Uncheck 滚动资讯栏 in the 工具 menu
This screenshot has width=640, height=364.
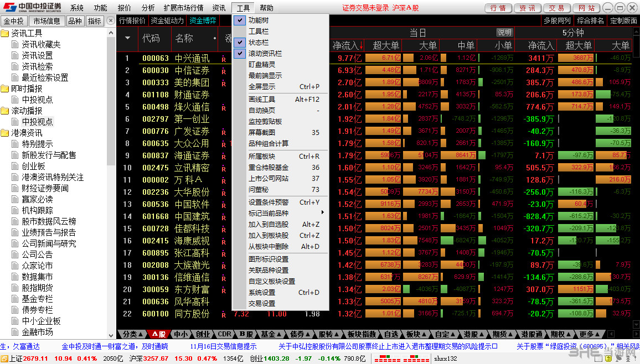pos(280,54)
